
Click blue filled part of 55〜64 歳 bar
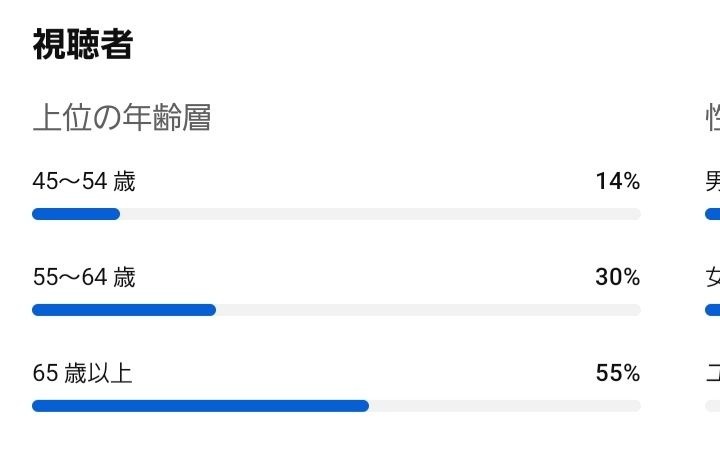click(124, 310)
